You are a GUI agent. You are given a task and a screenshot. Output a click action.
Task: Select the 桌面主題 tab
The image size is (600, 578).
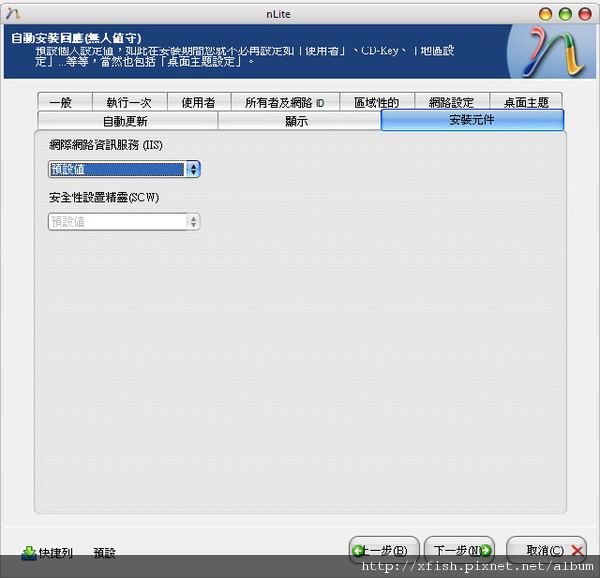point(526,102)
